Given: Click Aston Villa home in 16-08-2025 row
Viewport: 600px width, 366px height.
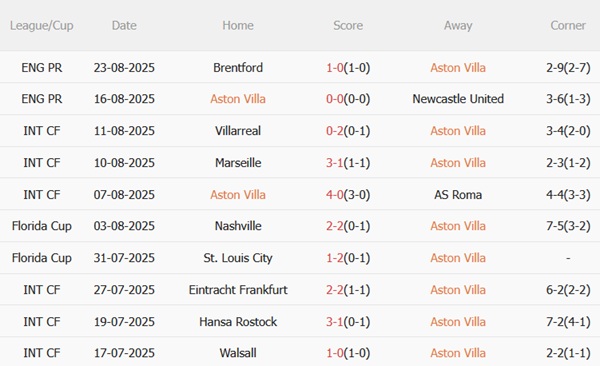Looking at the screenshot, I should pos(238,99).
